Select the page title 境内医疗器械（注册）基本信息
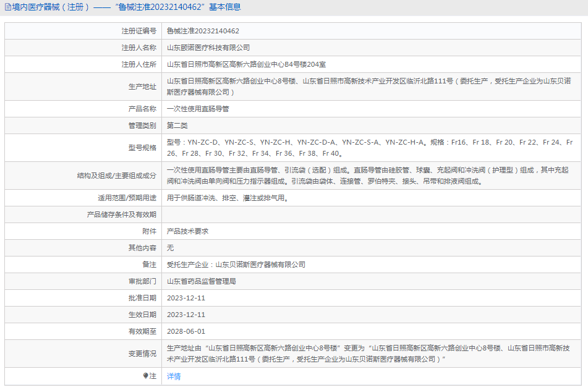The image size is (588, 390). [126, 7]
